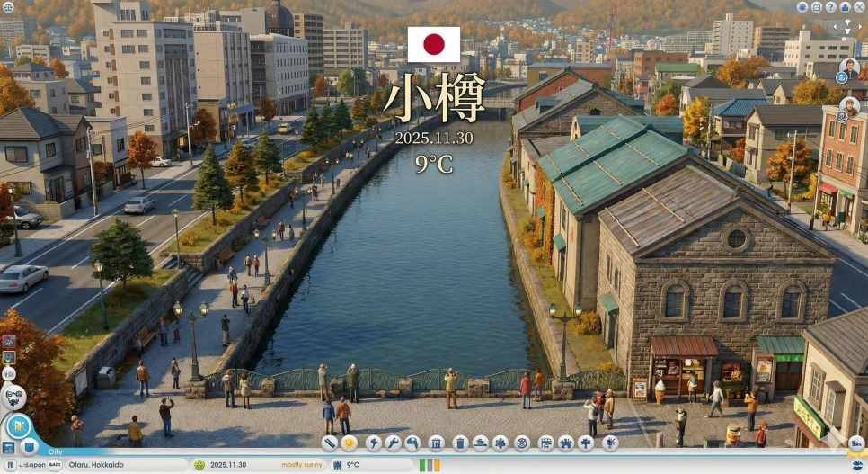Rotate camera with the right arrow
Screen dimensions: 868x474
pos(859,26)
